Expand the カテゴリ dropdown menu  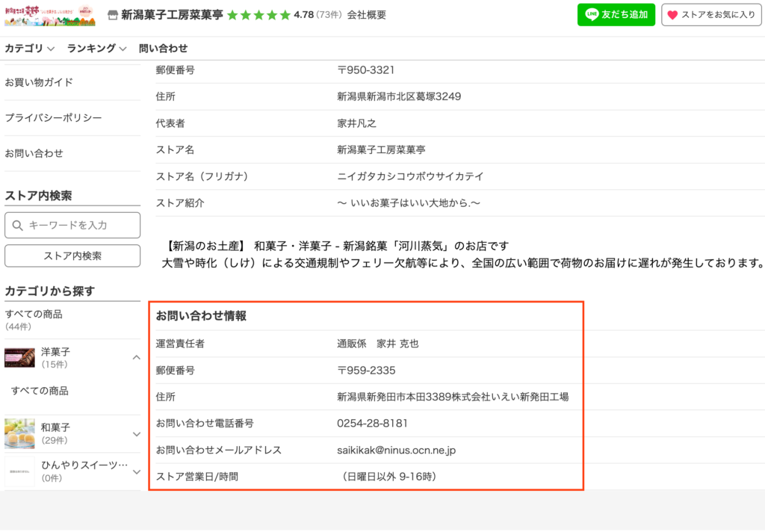(x=30, y=49)
